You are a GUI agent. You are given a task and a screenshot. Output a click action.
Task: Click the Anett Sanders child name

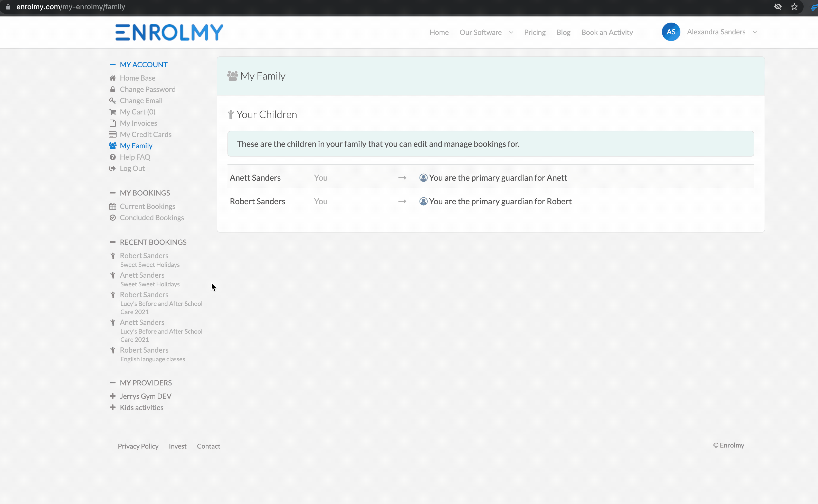[x=255, y=178]
